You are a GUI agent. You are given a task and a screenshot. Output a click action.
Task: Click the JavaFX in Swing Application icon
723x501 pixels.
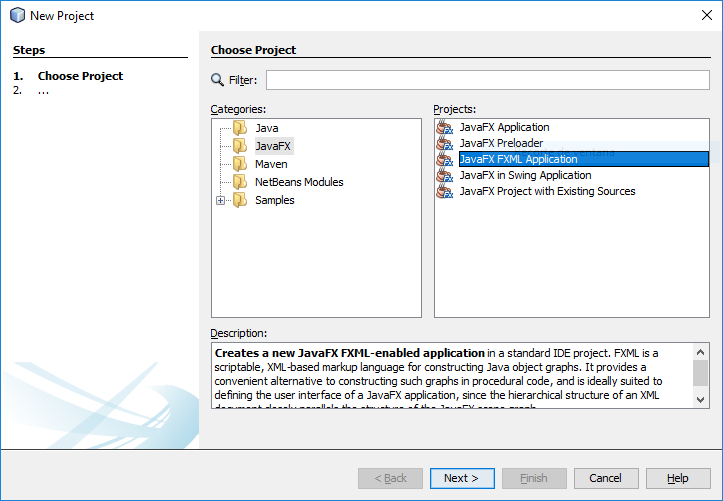(445, 176)
